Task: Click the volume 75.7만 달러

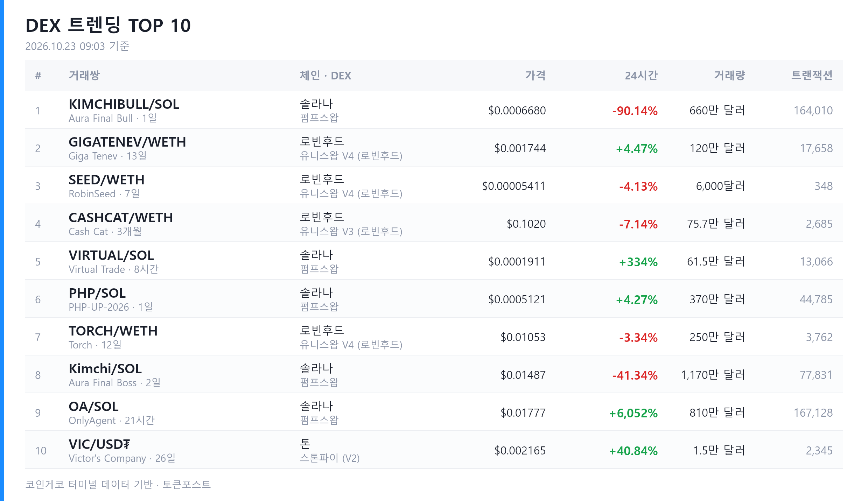Action: coord(716,224)
